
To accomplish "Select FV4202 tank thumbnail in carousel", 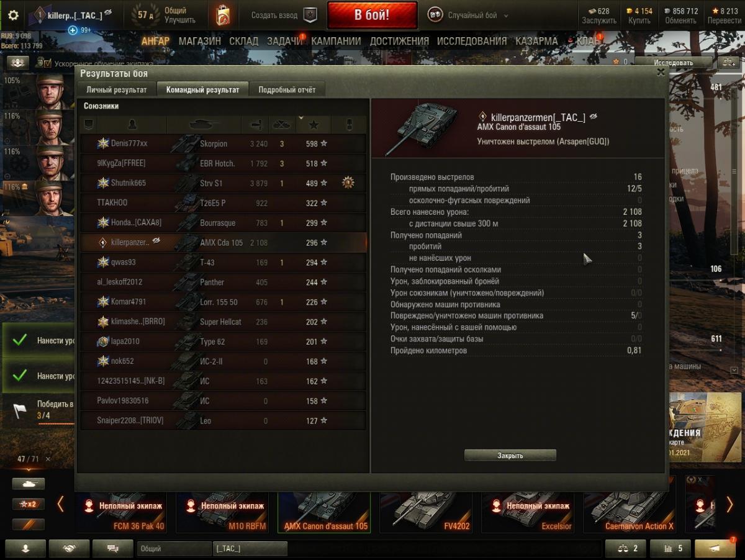I will (425, 511).
